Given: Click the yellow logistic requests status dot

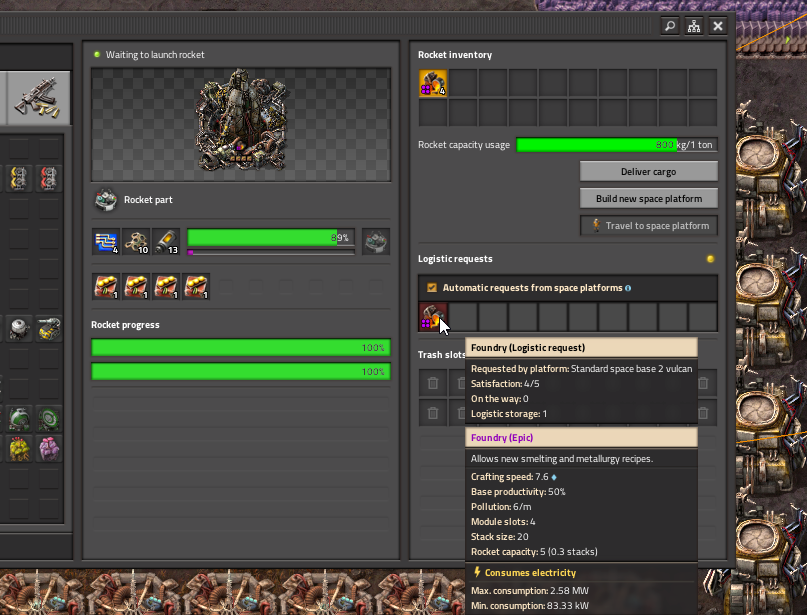Looking at the screenshot, I should coord(710,259).
